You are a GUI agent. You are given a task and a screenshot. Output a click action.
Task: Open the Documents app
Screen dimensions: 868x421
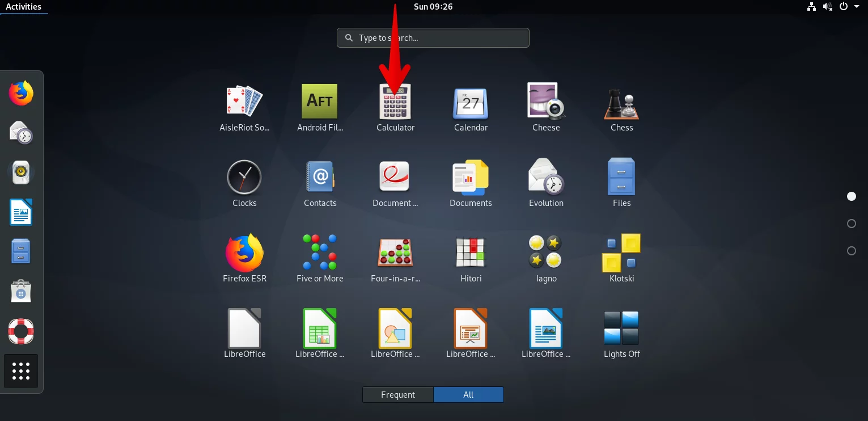[x=471, y=177]
